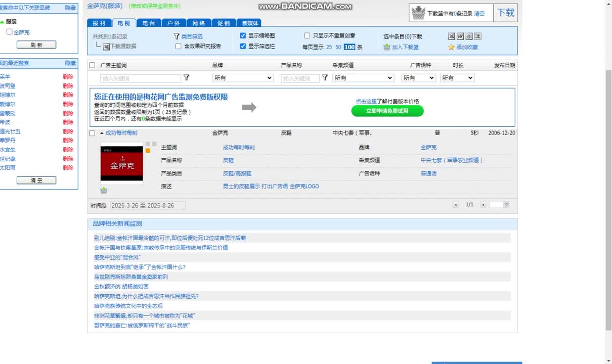Screen dimensions: 612x364
Task: Click 皮鞋/高跟鞋 product category link
Action: point(237,173)
